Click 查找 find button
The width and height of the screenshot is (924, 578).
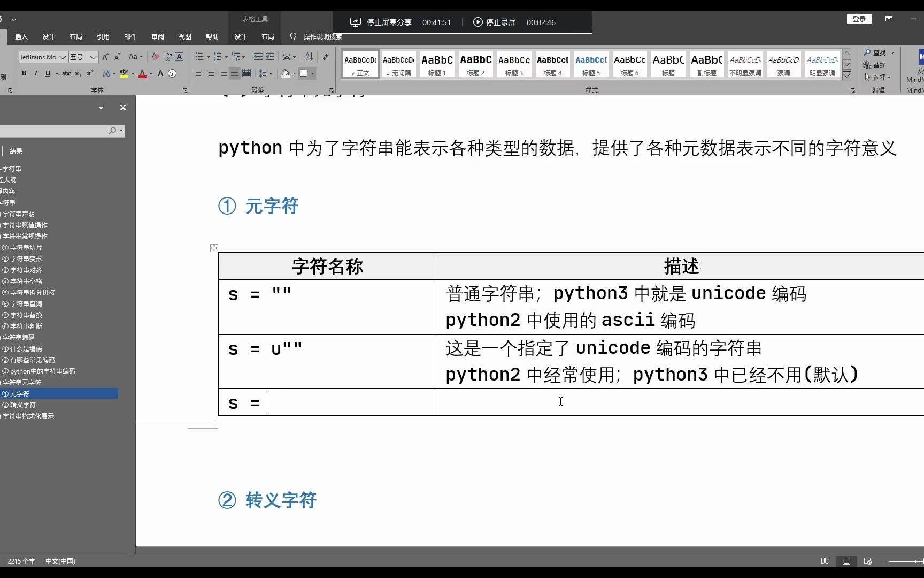click(x=875, y=52)
